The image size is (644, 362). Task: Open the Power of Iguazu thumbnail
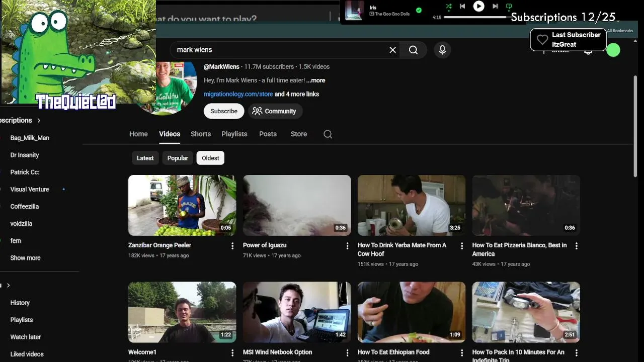click(297, 205)
